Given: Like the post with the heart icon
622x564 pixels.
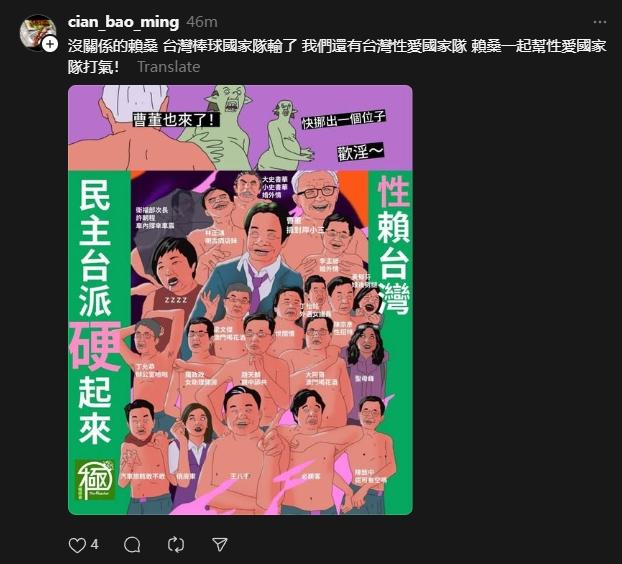Looking at the screenshot, I should [77, 545].
